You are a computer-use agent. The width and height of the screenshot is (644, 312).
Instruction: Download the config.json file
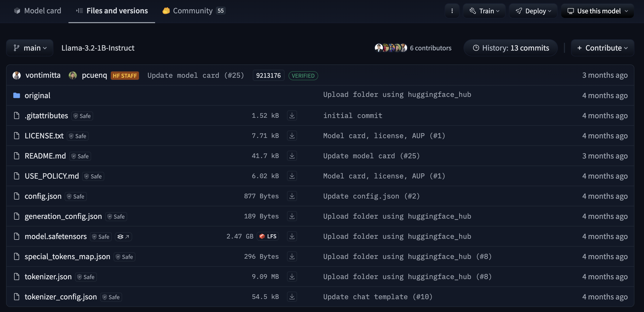292,196
